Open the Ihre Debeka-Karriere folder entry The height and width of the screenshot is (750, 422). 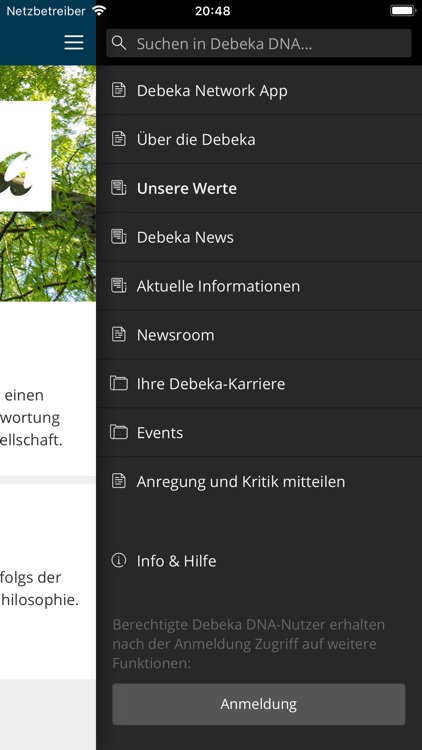259,383
